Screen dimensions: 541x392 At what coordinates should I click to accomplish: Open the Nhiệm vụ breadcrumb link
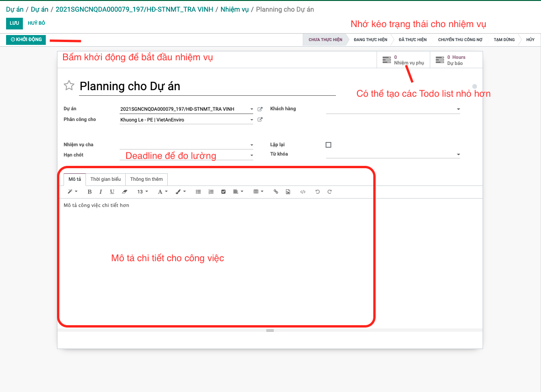click(234, 9)
